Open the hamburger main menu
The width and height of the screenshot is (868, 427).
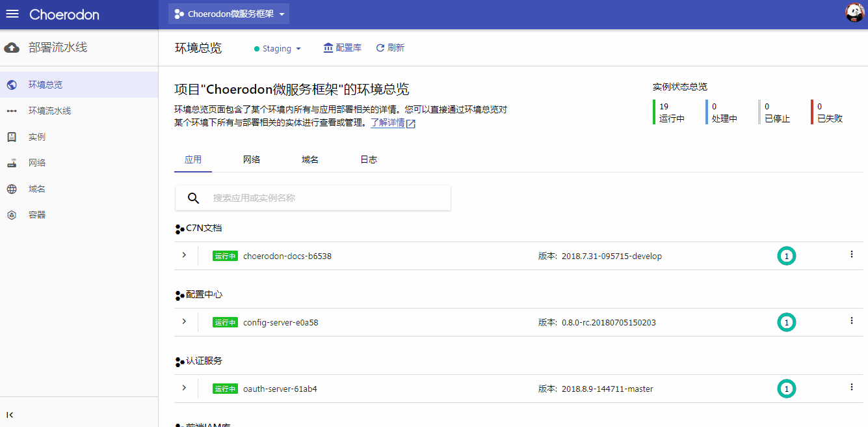(12, 14)
